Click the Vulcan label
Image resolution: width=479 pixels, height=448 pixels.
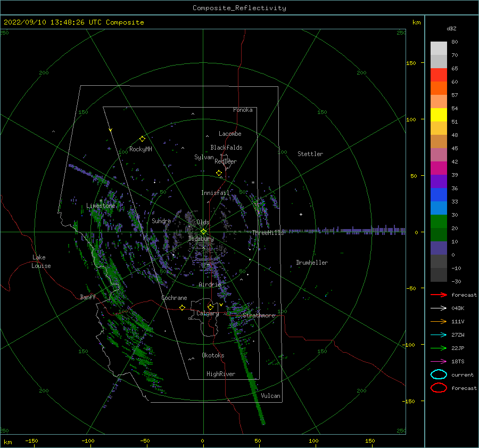(x=271, y=396)
